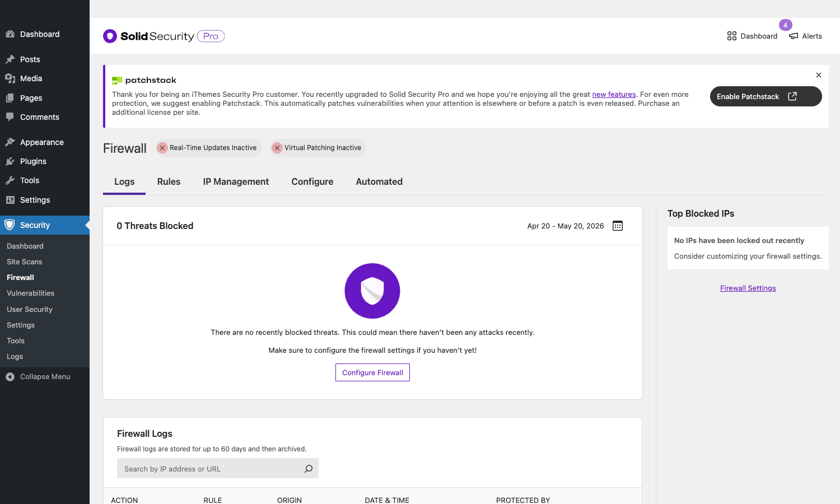Dismiss the Patchstack notice
The width and height of the screenshot is (840, 504).
pos(819,75)
